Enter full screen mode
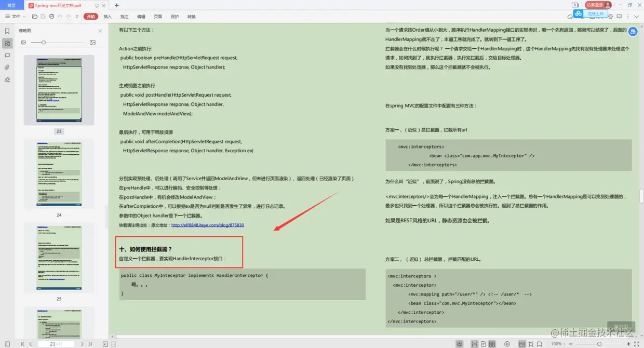The height and width of the screenshot is (348, 644). (x=637, y=344)
